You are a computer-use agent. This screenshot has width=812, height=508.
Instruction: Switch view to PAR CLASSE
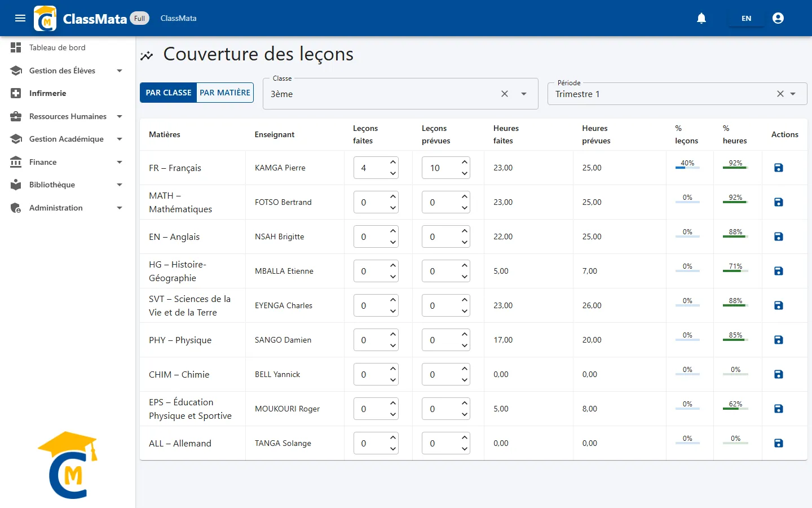tap(169, 93)
